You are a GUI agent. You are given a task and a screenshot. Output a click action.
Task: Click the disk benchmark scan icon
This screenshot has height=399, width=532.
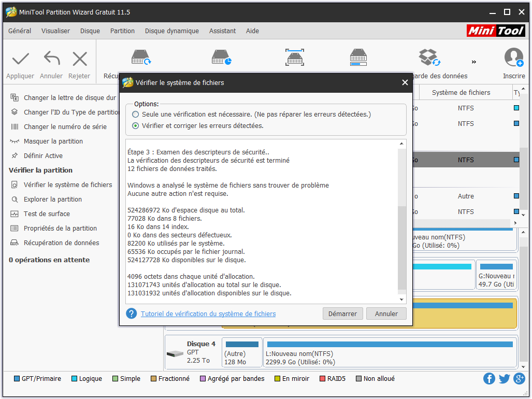point(295,57)
